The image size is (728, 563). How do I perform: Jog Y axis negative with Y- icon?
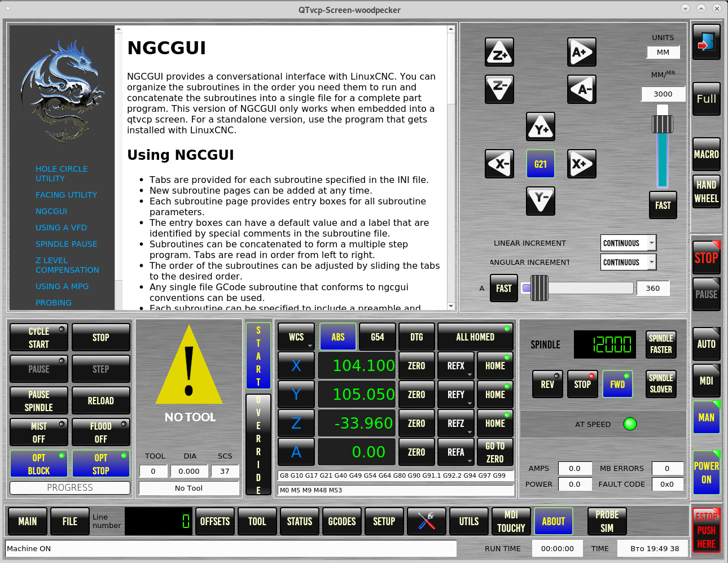pyautogui.click(x=541, y=201)
